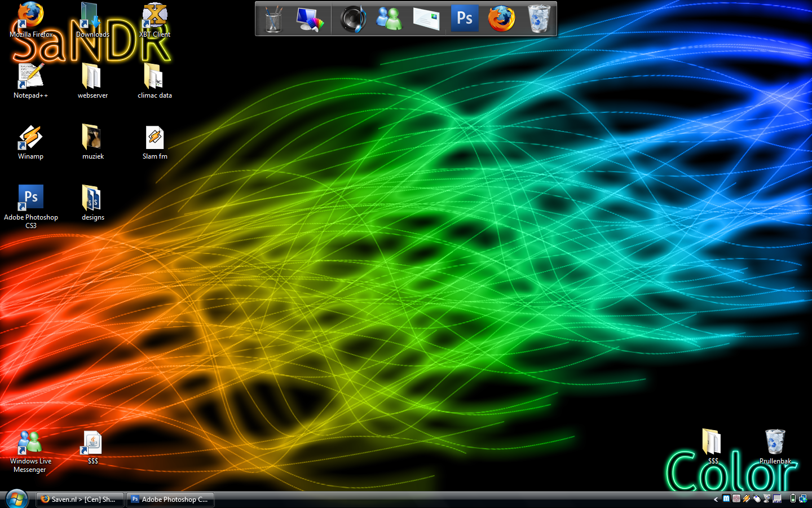812x508 pixels.
Task: Open the Notepad++ desktop shortcut
Action: [x=30, y=81]
